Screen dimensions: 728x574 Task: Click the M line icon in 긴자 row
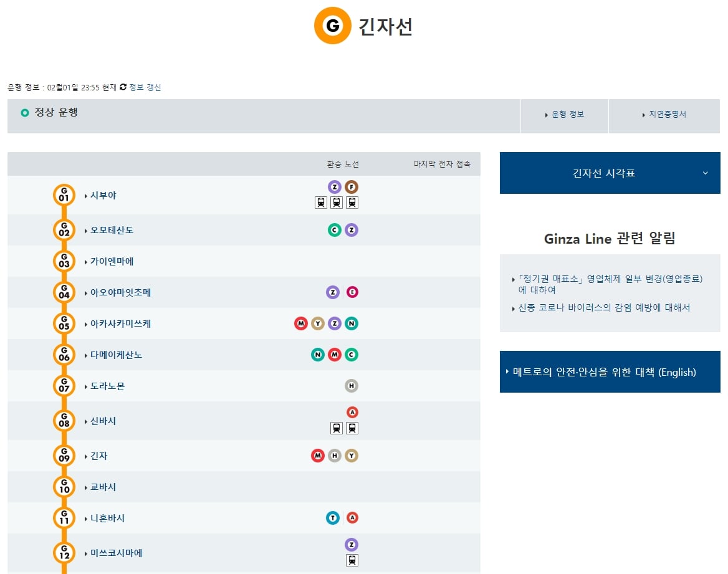click(318, 456)
